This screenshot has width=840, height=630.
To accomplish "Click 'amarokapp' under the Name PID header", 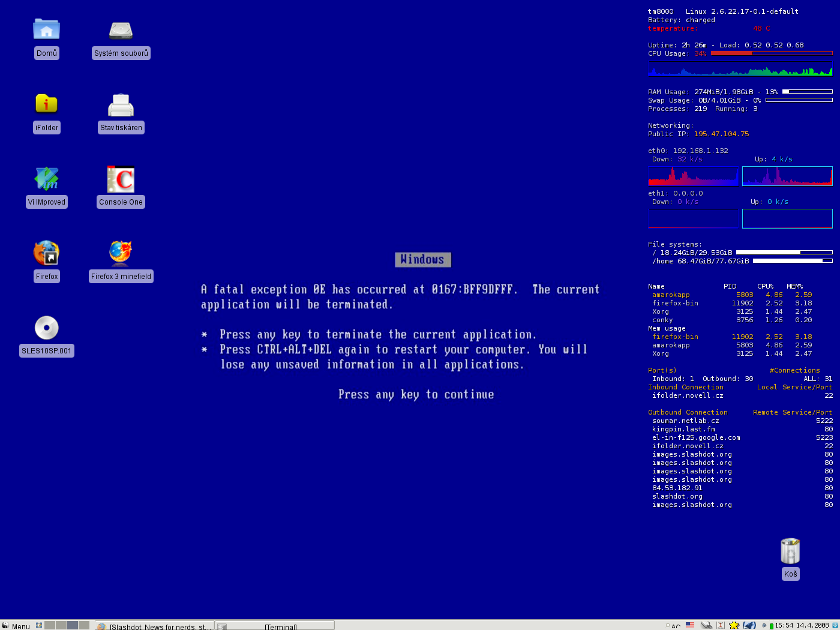I will pos(671,295).
